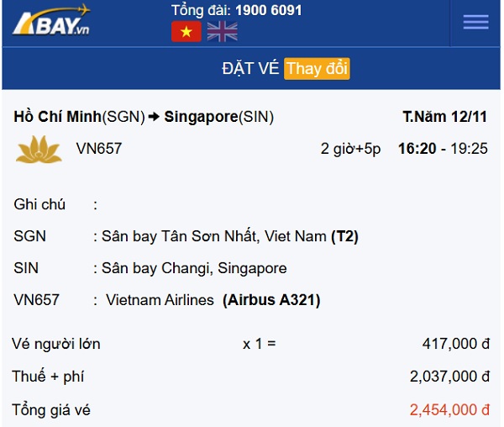The image size is (504, 427).
Task: Click the route arrow between SGN and SIN
Action: coord(155,117)
